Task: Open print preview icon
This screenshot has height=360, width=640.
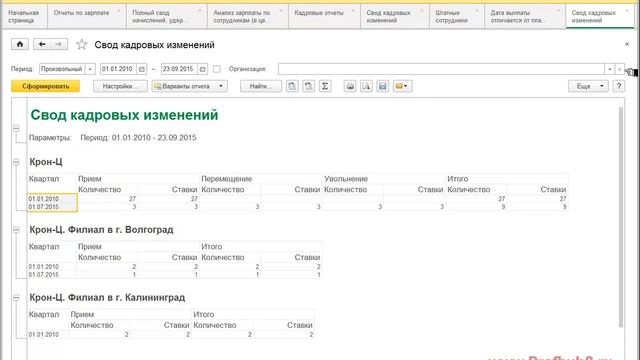Action: pos(366,86)
